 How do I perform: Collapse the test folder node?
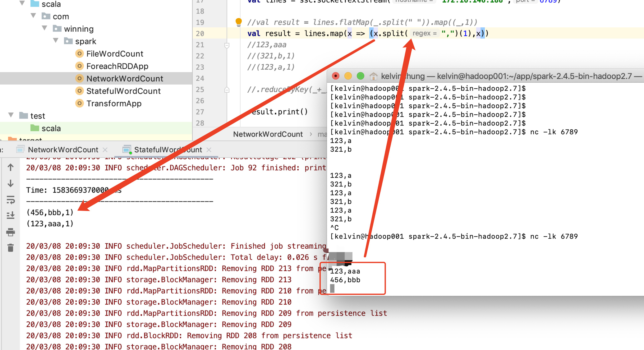[x=11, y=115]
